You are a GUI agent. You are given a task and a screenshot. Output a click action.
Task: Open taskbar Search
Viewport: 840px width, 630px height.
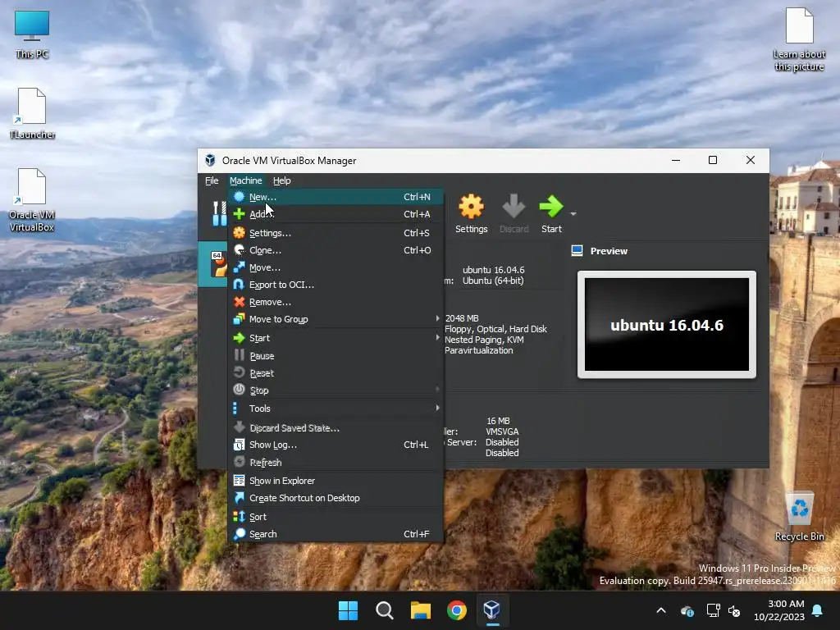[x=384, y=610]
